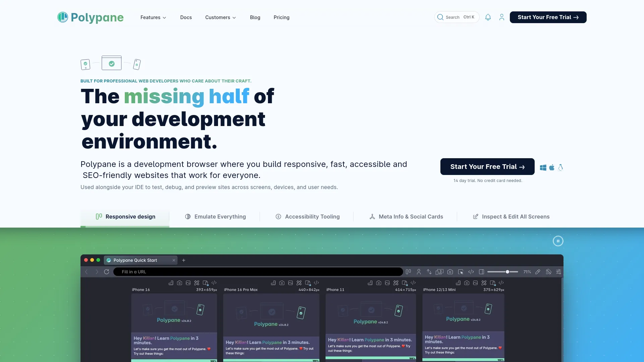
Task: Open the iPhone 11 device name selector
Action: pyautogui.click(x=335, y=290)
